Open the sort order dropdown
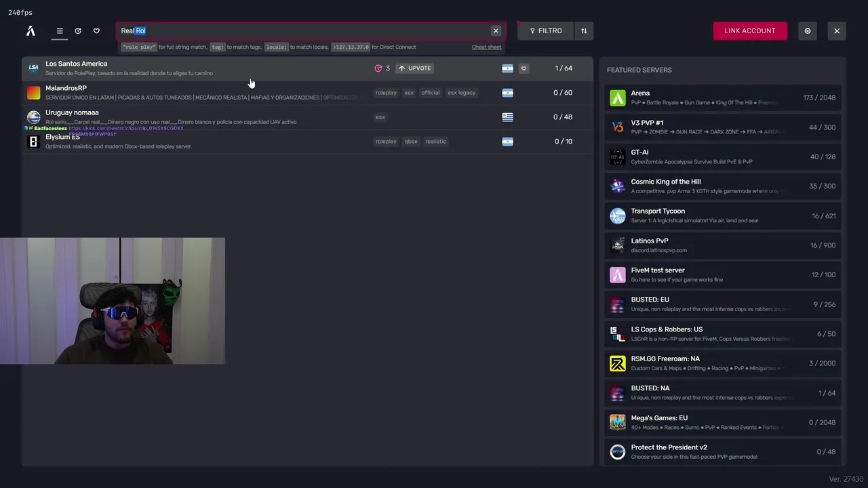This screenshot has height=488, width=868. tap(584, 30)
